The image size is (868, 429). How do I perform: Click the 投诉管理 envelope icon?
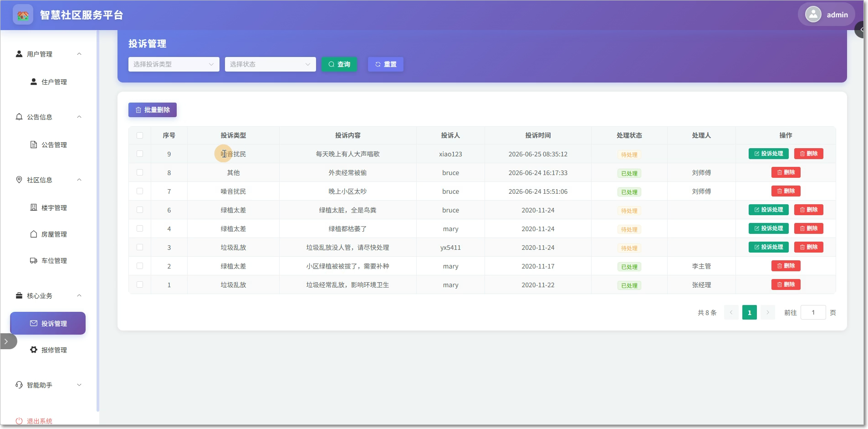click(34, 323)
